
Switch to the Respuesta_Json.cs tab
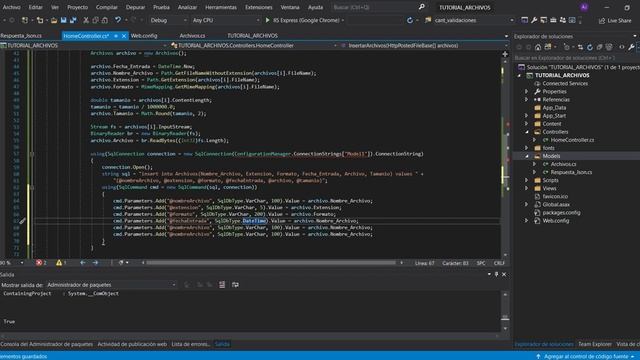(x=21, y=36)
